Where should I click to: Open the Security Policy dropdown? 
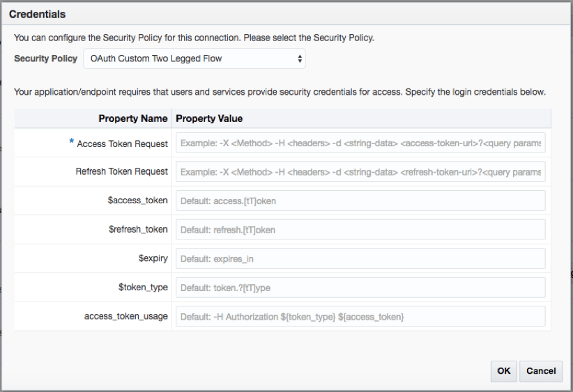coord(194,59)
